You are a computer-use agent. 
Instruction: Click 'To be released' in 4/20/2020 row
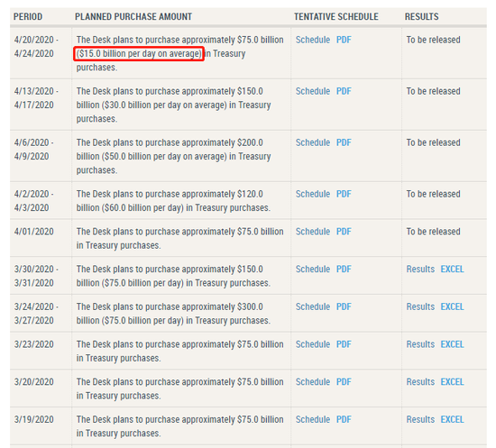433,40
